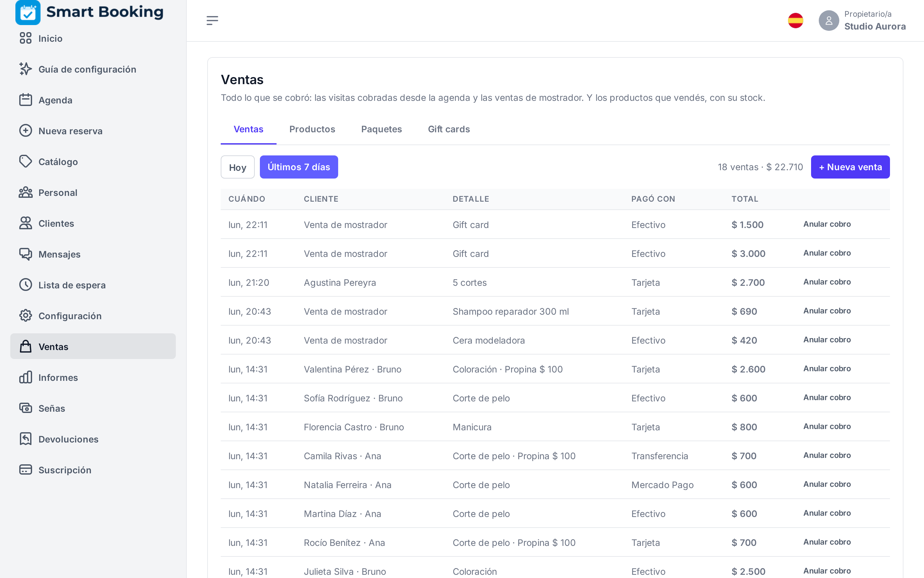
Task: Click the Guía de configuración sparkle icon
Action: tap(26, 69)
